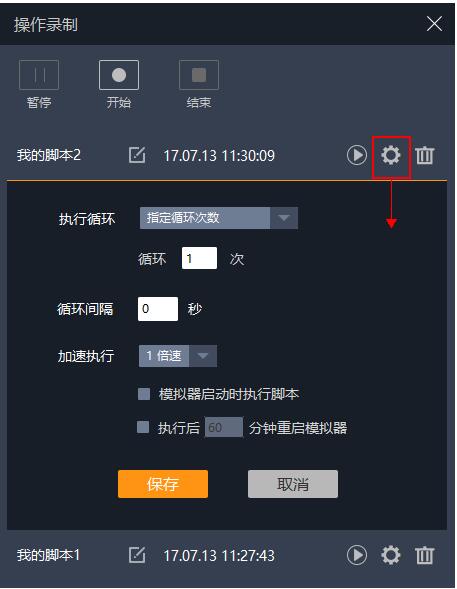Close the 操作录制 window
Image resolution: width=457 pixels, height=589 pixels.
point(434,24)
